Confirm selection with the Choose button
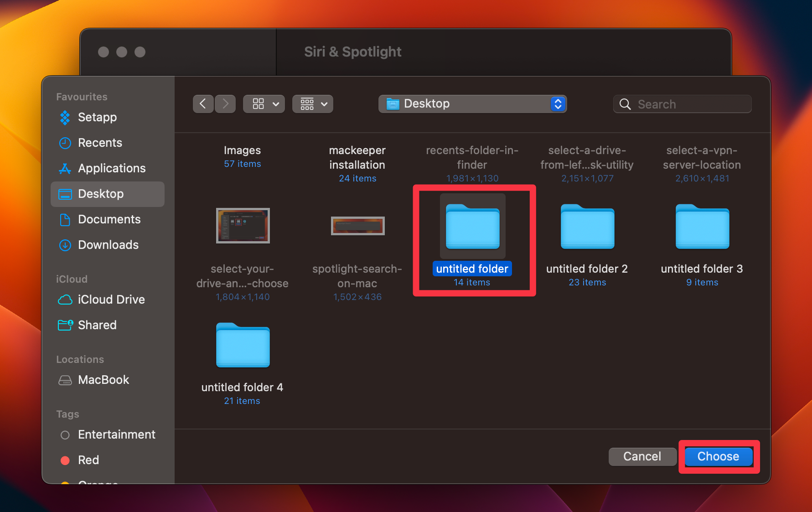Image resolution: width=812 pixels, height=512 pixels. [718, 456]
